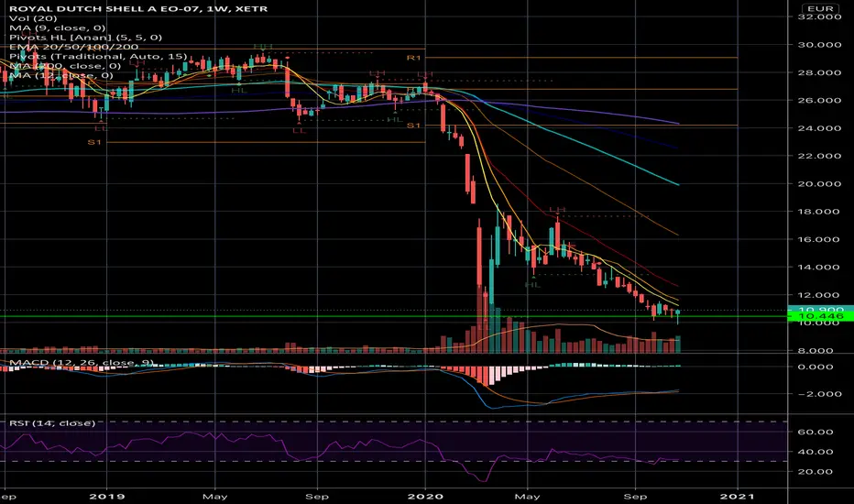The image size is (854, 504).
Task: Click the May label following 2019
Action: pyautogui.click(x=214, y=497)
